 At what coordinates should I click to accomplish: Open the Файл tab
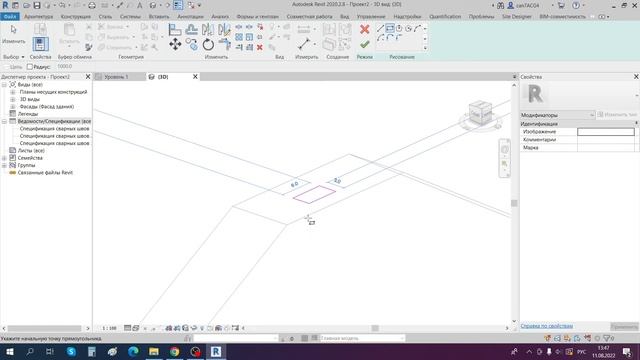pyautogui.click(x=10, y=17)
